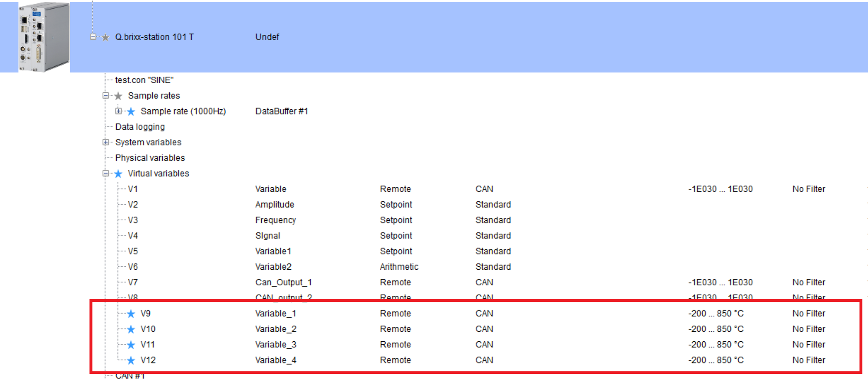Select virtual variable V6 named Variable2

pos(133,267)
